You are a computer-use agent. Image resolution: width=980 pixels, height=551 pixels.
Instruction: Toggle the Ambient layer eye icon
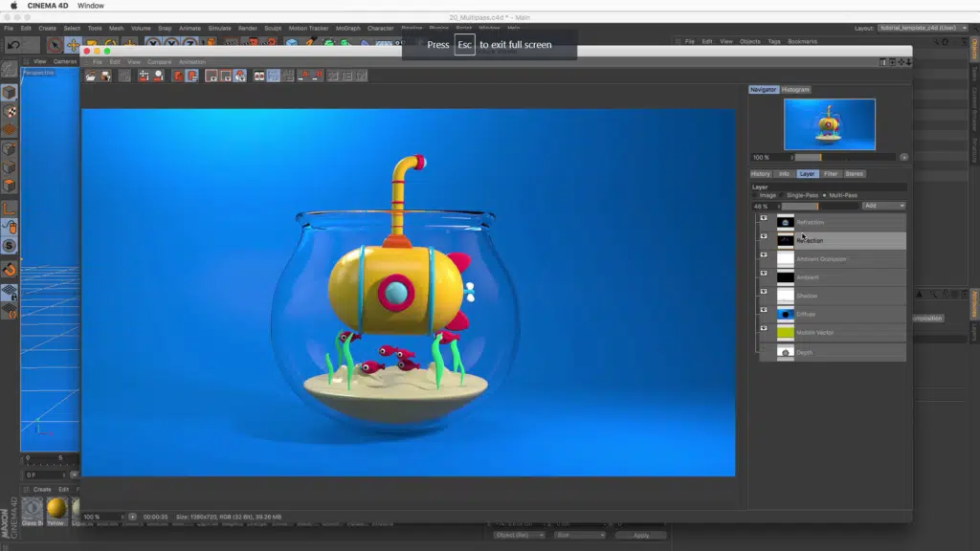pyautogui.click(x=764, y=273)
